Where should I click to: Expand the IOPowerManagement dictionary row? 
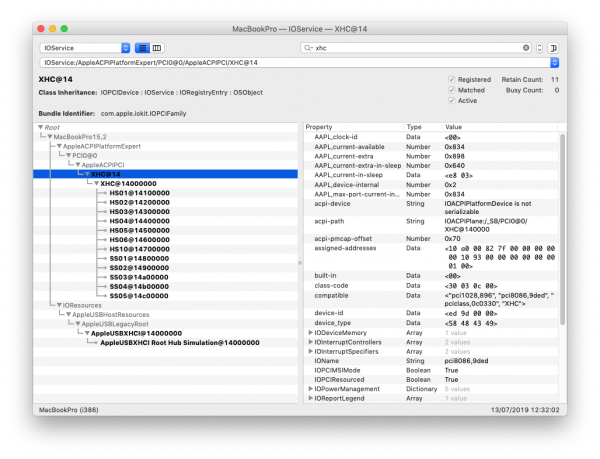pyautogui.click(x=310, y=389)
